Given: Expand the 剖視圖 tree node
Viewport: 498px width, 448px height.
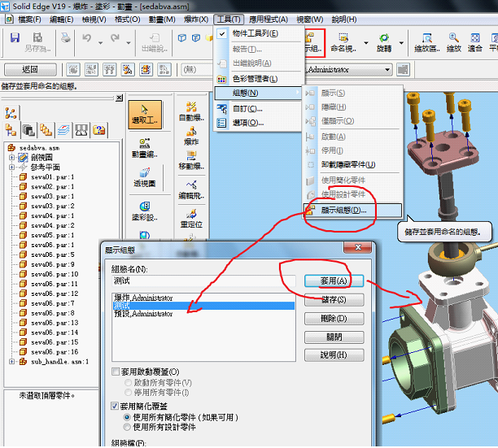Looking at the screenshot, I should (11, 157).
